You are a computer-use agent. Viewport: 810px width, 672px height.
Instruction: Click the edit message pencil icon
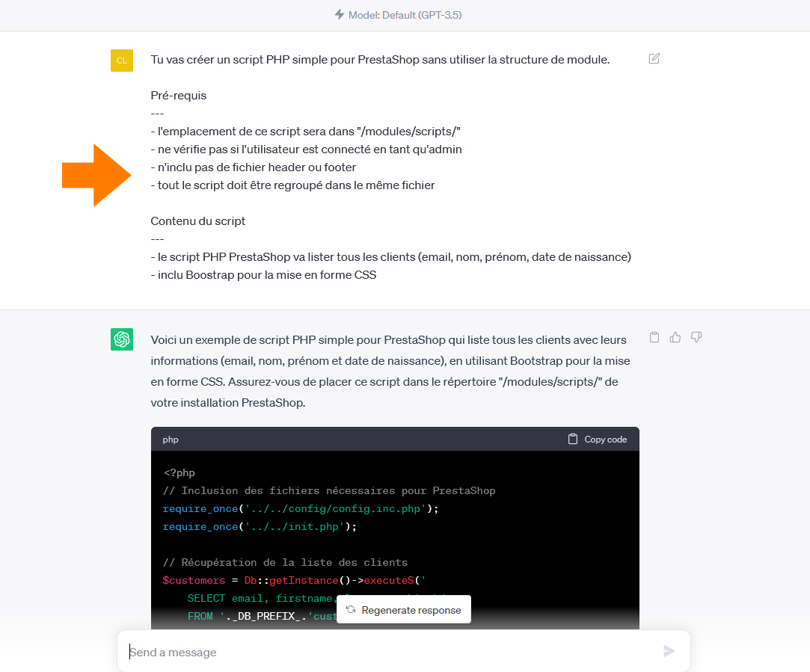[654, 58]
